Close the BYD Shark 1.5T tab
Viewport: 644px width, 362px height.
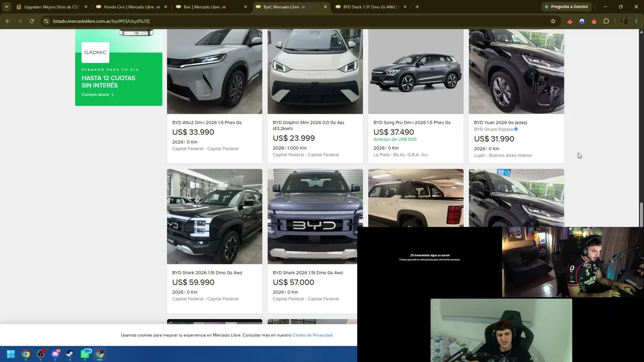tap(405, 7)
